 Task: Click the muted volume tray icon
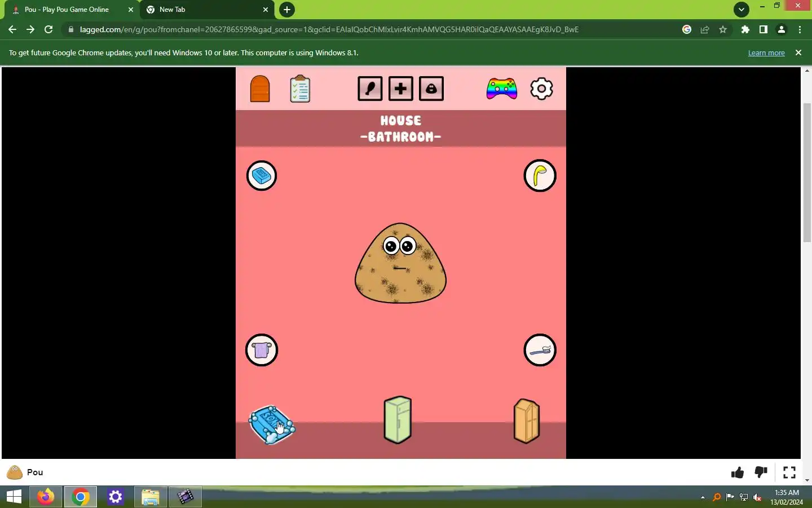coord(757,497)
